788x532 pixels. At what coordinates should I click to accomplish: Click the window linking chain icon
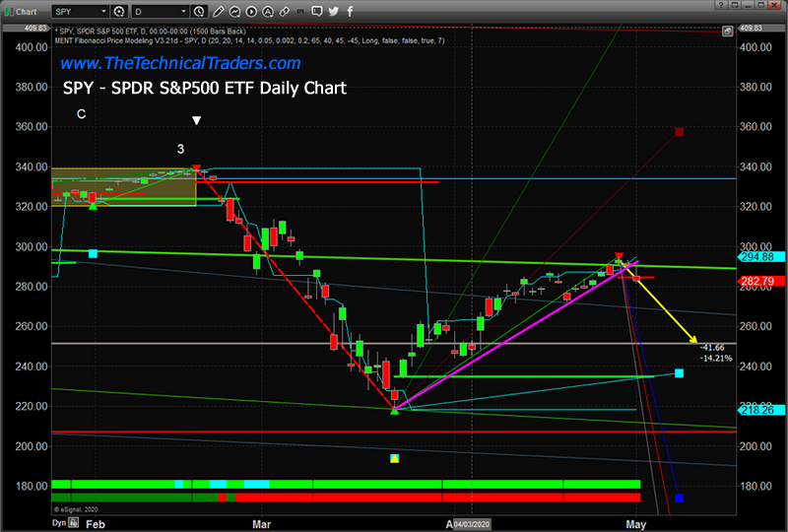click(285, 11)
